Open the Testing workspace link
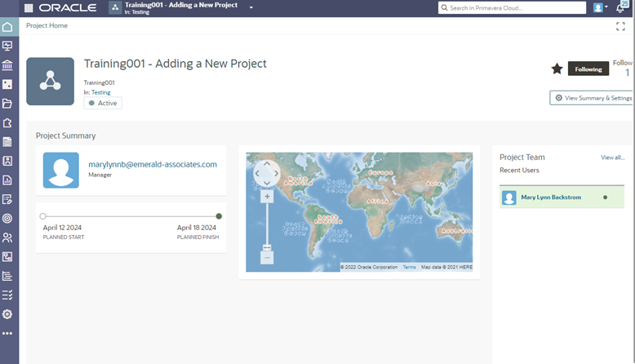635x364 pixels. (x=100, y=92)
